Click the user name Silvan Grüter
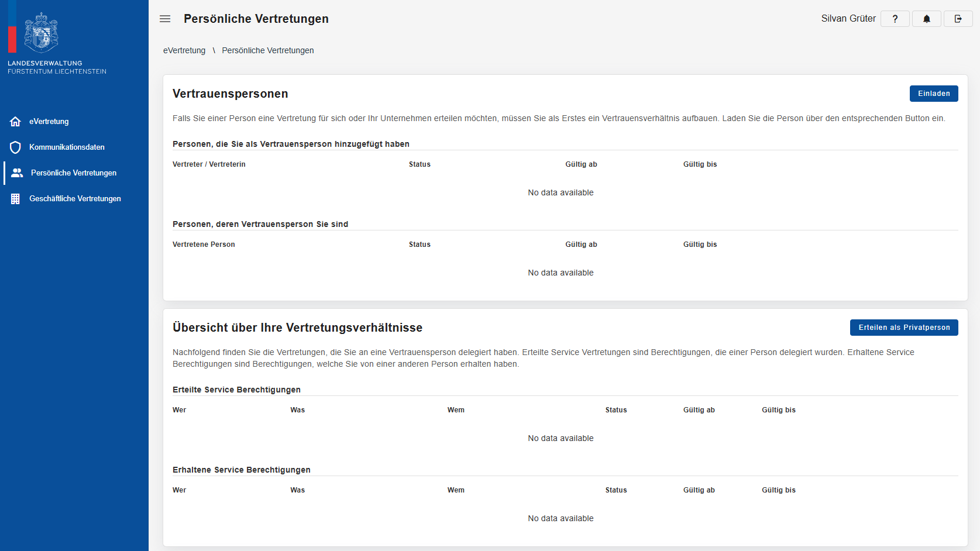980x551 pixels. click(848, 18)
